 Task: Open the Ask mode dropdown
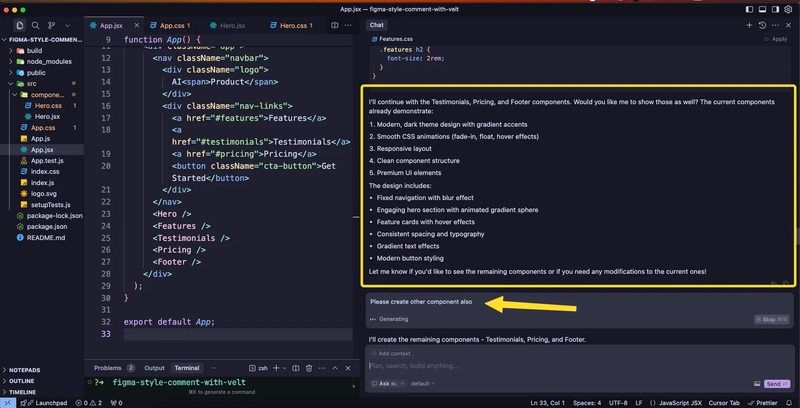pyautogui.click(x=387, y=383)
